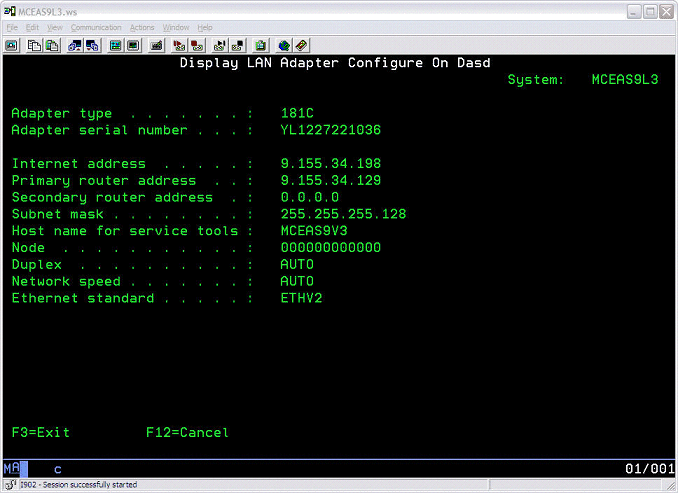Click the Paste clipboard toolbar icon
The height and width of the screenshot is (493, 678).
50,45
